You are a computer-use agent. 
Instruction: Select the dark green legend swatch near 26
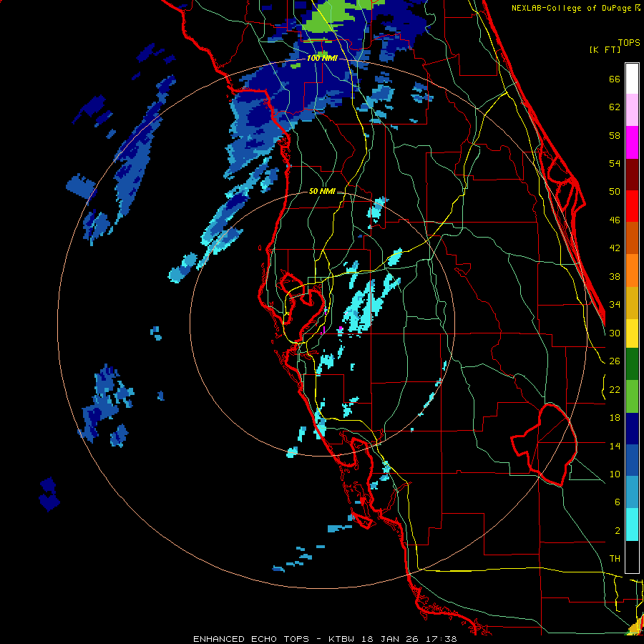[632, 364]
